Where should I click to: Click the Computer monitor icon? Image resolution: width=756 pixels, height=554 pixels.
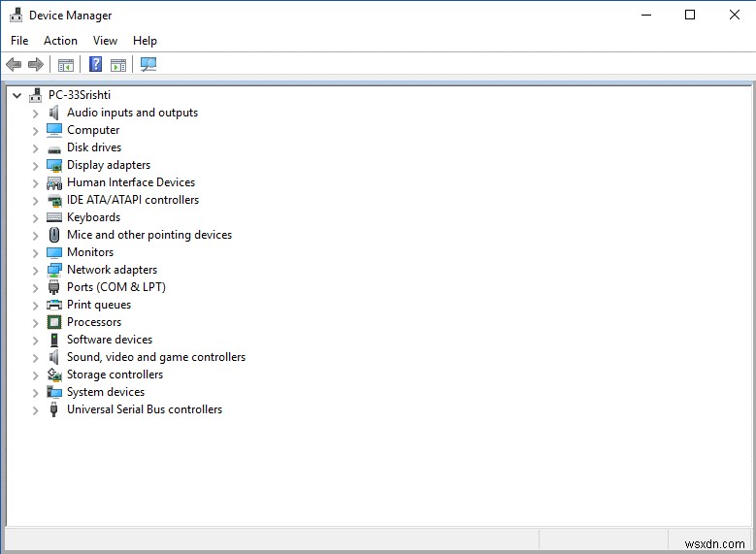point(54,130)
